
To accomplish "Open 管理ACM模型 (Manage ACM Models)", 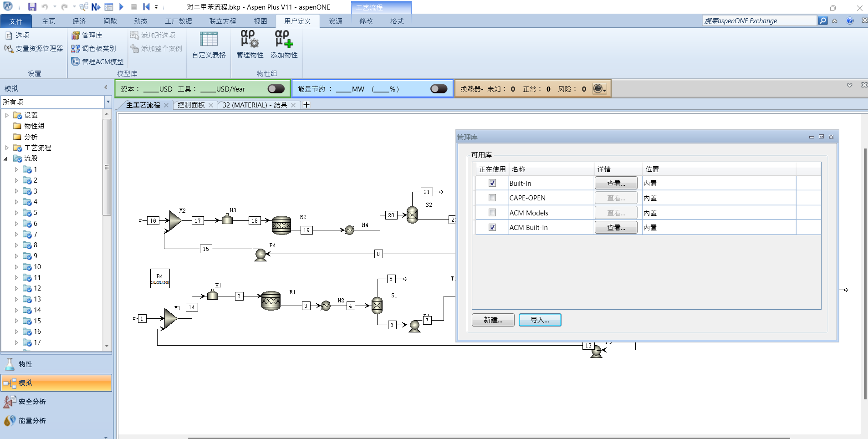I will tap(97, 61).
